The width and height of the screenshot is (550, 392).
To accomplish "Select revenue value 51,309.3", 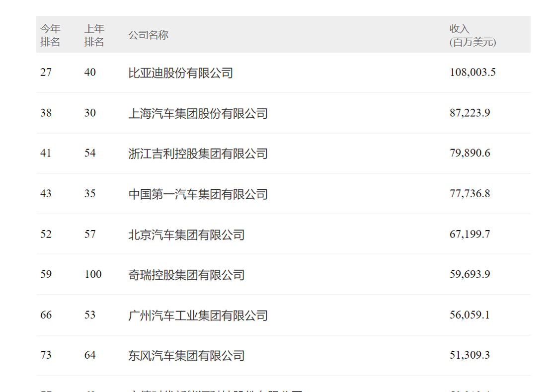I will pos(470,355).
